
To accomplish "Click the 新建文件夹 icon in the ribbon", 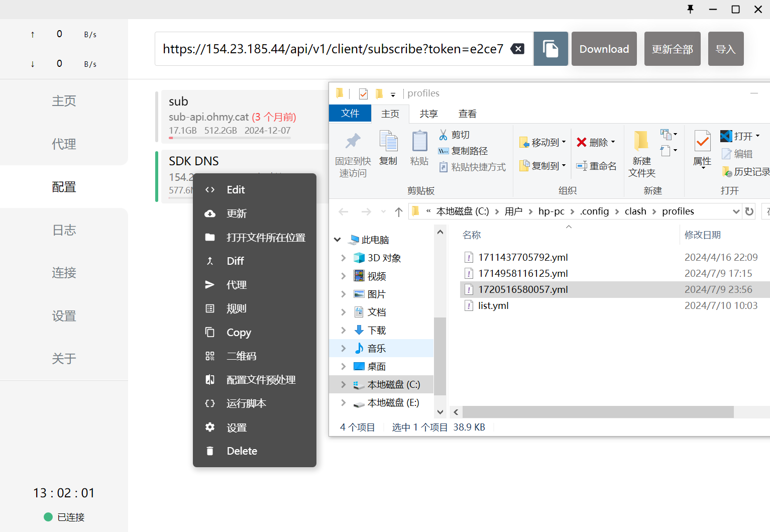I will pyautogui.click(x=641, y=141).
